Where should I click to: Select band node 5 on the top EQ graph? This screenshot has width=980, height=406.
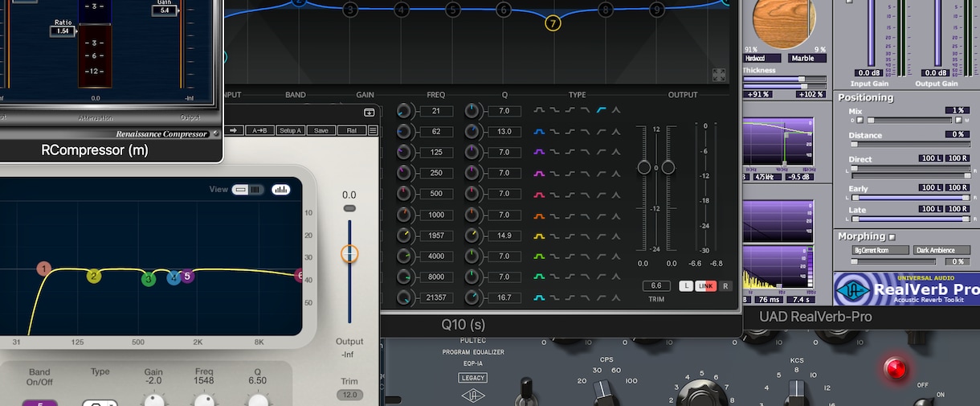453,10
